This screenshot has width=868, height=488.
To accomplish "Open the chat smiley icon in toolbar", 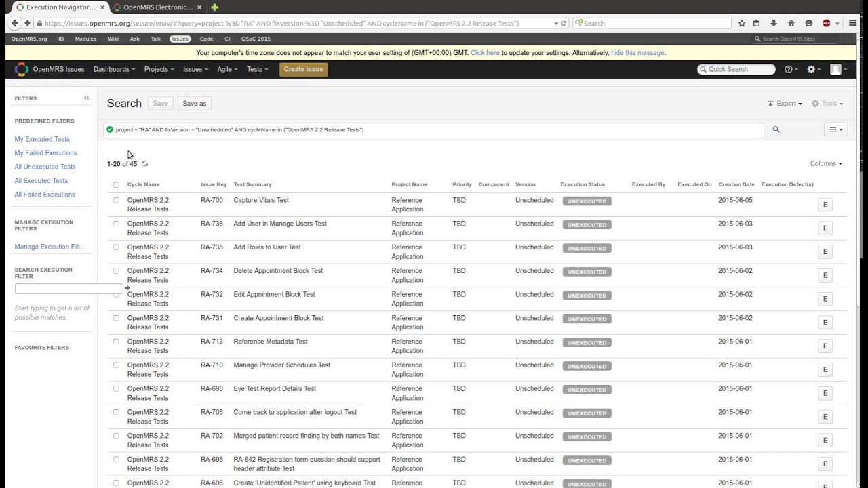I will coord(809,23).
